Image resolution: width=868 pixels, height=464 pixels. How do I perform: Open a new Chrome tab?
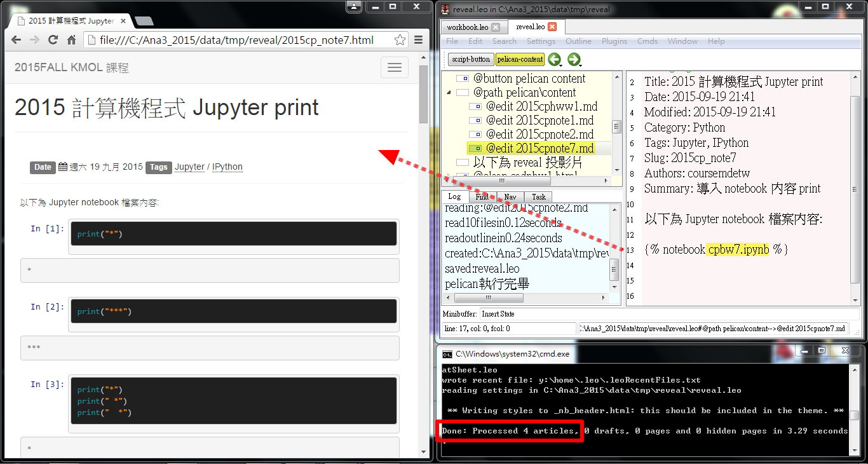coord(144,22)
